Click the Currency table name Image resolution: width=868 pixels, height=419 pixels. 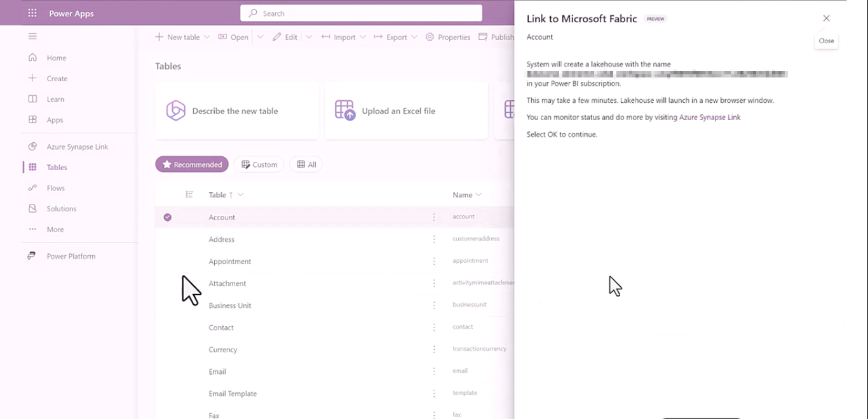(x=223, y=350)
